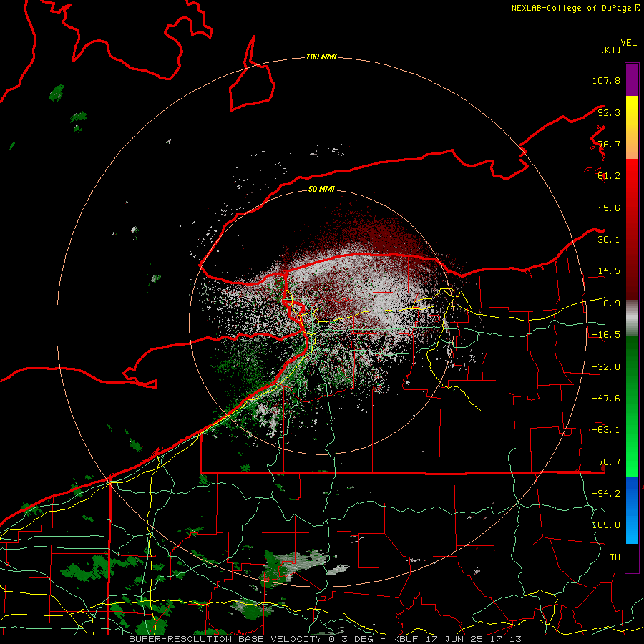The height and width of the screenshot is (644, 644).
Task: Select the -16.5 scale value
Action: pyautogui.click(x=606, y=335)
